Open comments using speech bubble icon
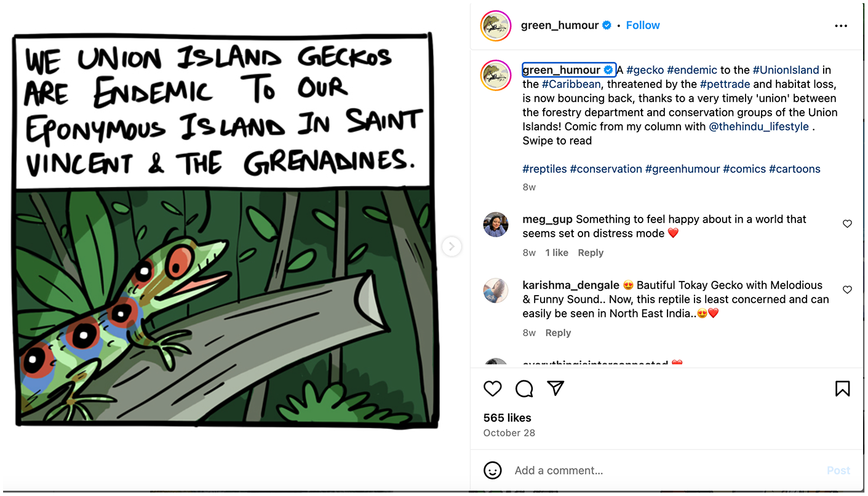Image resolution: width=868 pixels, height=496 pixels. (524, 388)
